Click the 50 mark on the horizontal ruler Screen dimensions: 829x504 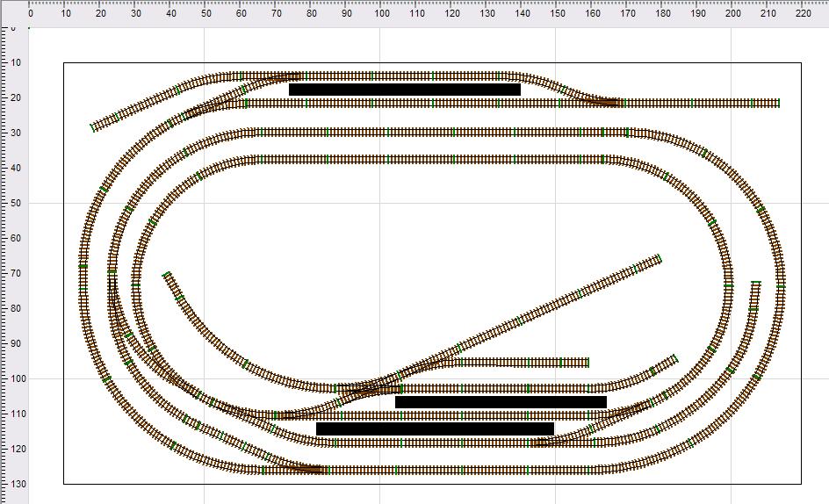click(206, 13)
